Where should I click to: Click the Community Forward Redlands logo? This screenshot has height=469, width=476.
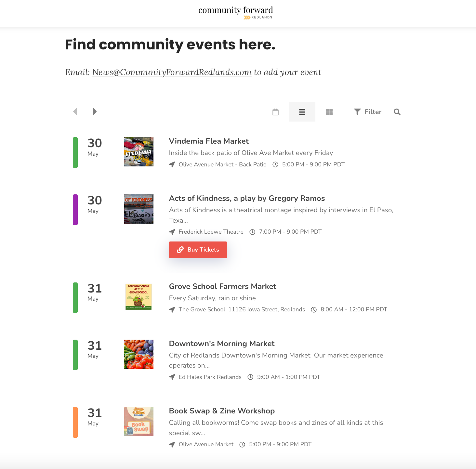coord(236,13)
